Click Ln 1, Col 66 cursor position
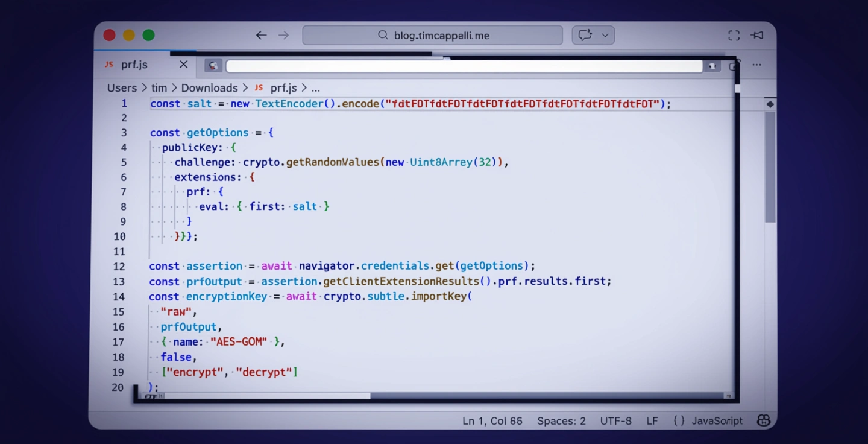The height and width of the screenshot is (444, 868). (492, 420)
